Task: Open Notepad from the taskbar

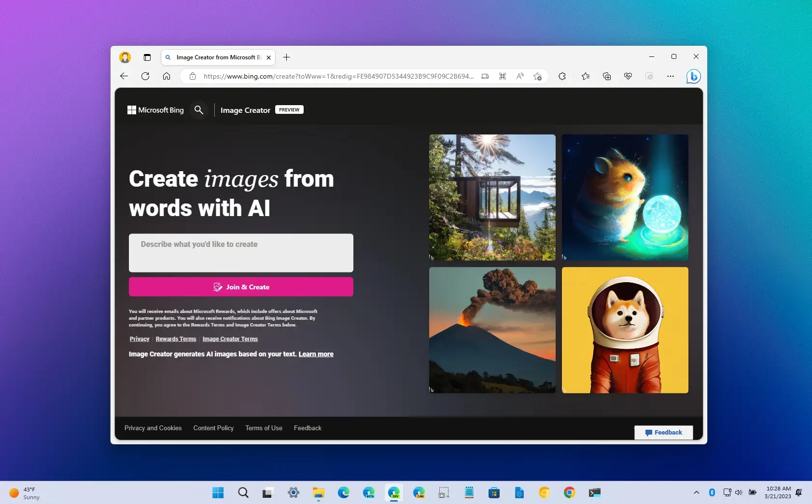Action: [x=469, y=492]
